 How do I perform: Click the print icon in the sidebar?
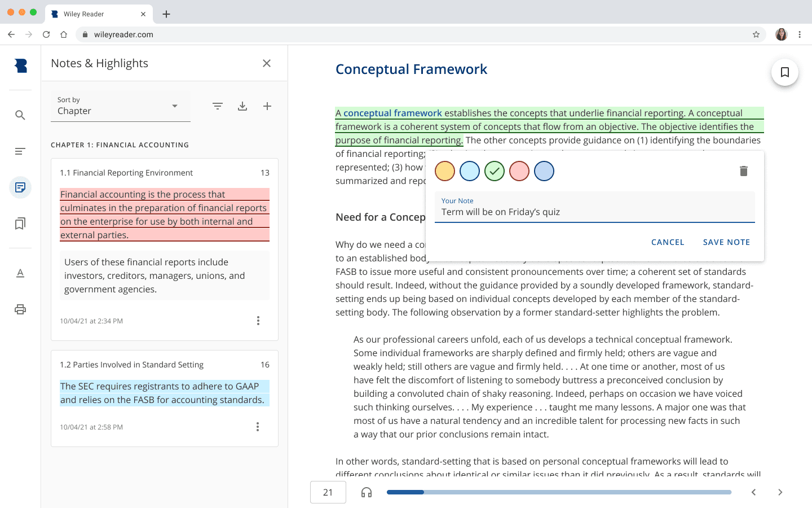click(20, 309)
